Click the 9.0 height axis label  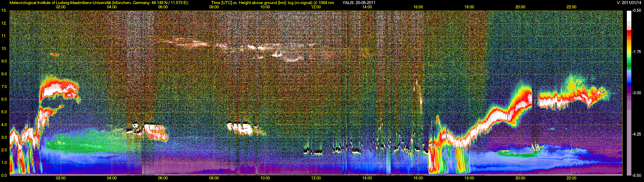pos(4,61)
